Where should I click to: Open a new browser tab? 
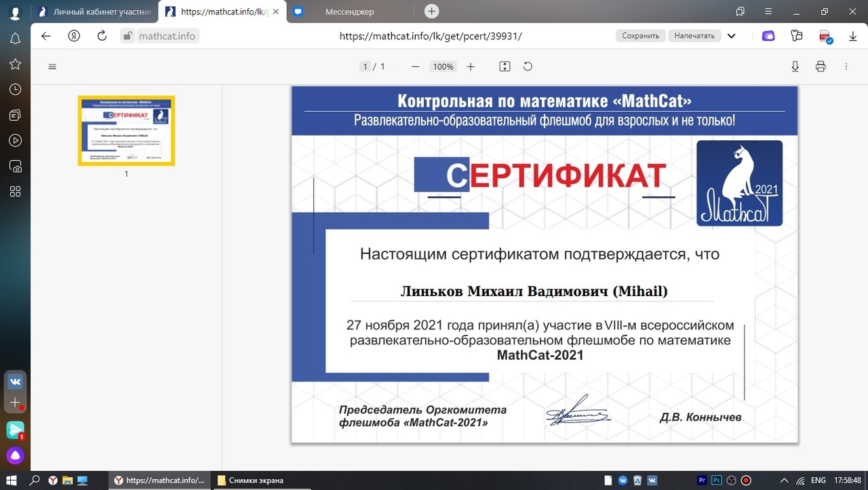pos(431,12)
